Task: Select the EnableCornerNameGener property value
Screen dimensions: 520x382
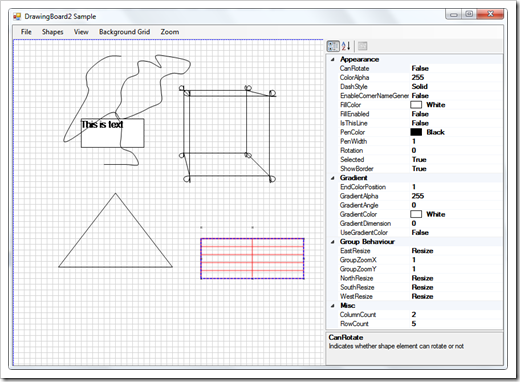Action: pos(420,96)
